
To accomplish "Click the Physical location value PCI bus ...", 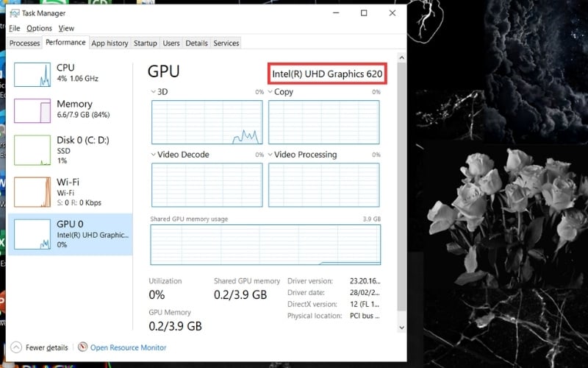I will (x=365, y=316).
